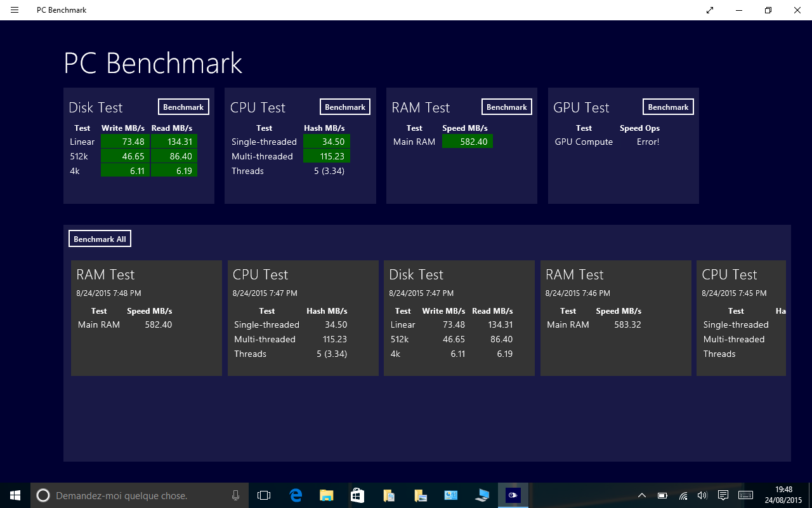The height and width of the screenshot is (508, 812).
Task: Open File Explorer from taskbar
Action: tap(326, 495)
